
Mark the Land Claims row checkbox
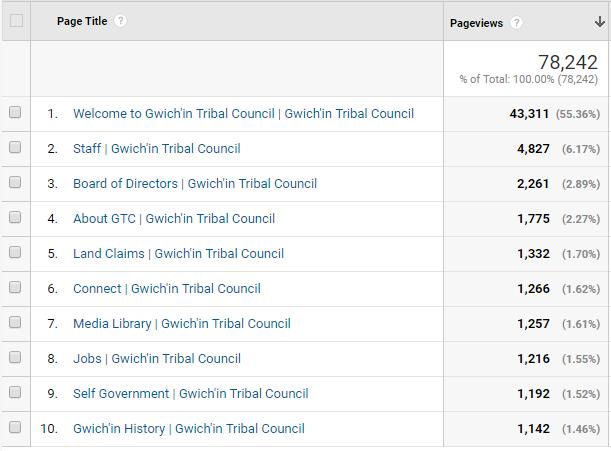click(x=15, y=253)
